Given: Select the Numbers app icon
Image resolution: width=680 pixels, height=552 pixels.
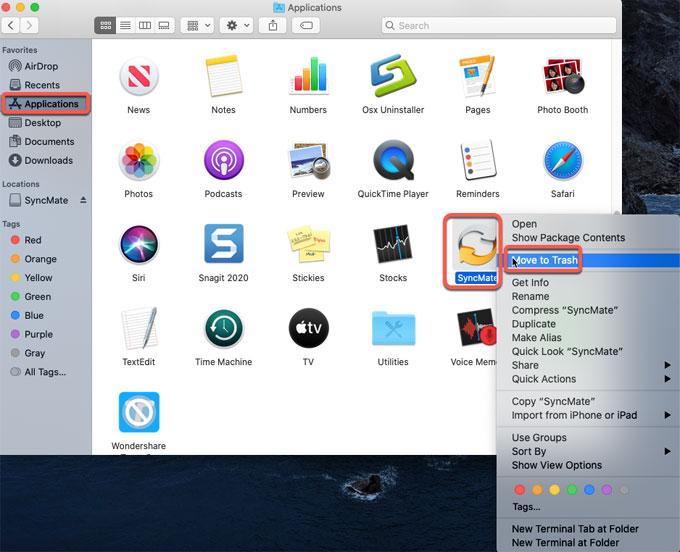Looking at the screenshot, I should click(x=308, y=76).
